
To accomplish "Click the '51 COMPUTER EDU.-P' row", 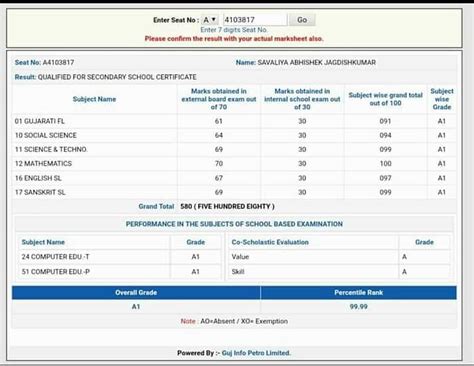I will coord(120,272).
